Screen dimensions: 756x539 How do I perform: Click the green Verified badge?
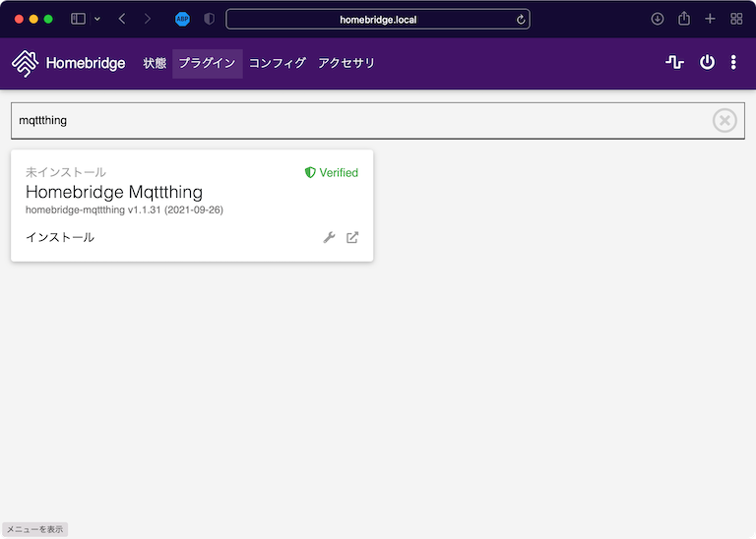pos(332,172)
